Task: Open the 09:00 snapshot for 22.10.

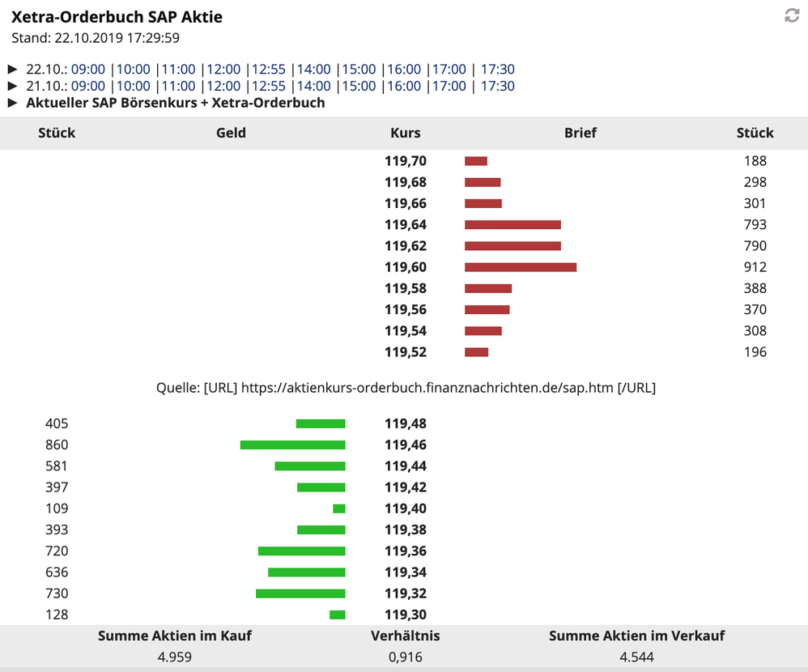Action: pos(88,70)
